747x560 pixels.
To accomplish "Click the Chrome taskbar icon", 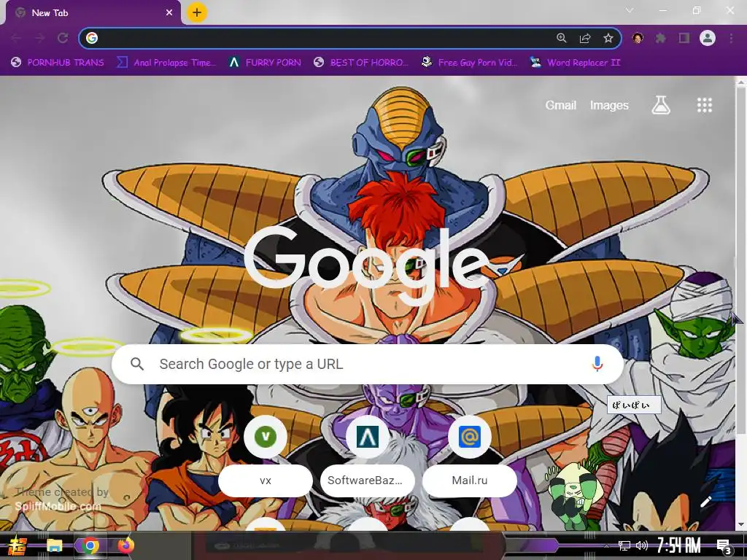I will click(90, 545).
